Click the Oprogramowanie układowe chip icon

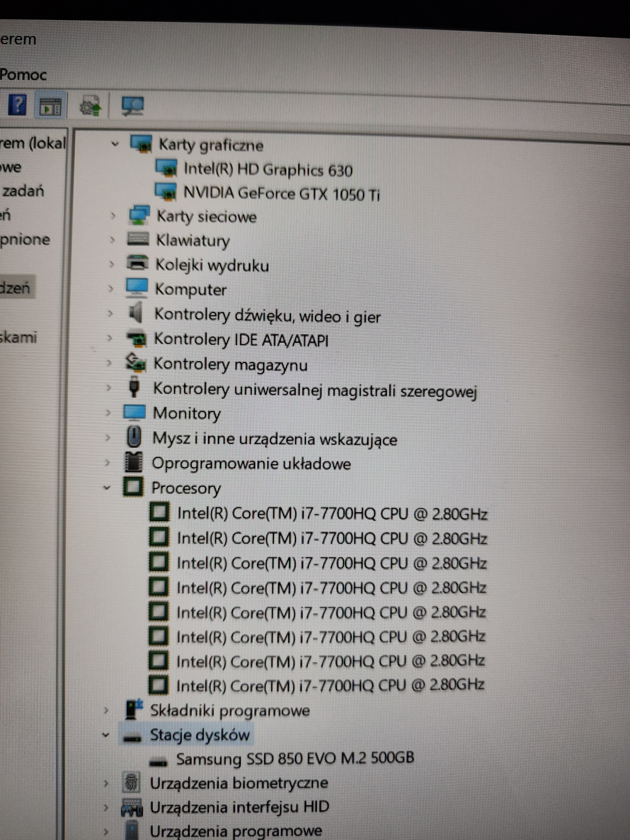coord(133,462)
